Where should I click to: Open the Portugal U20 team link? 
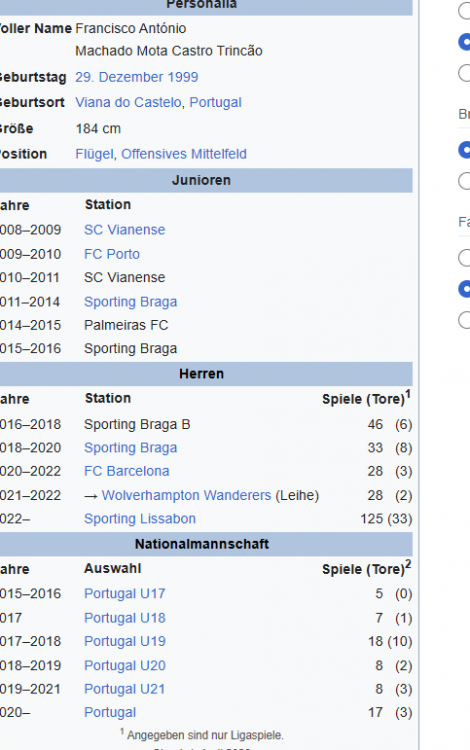125,665
